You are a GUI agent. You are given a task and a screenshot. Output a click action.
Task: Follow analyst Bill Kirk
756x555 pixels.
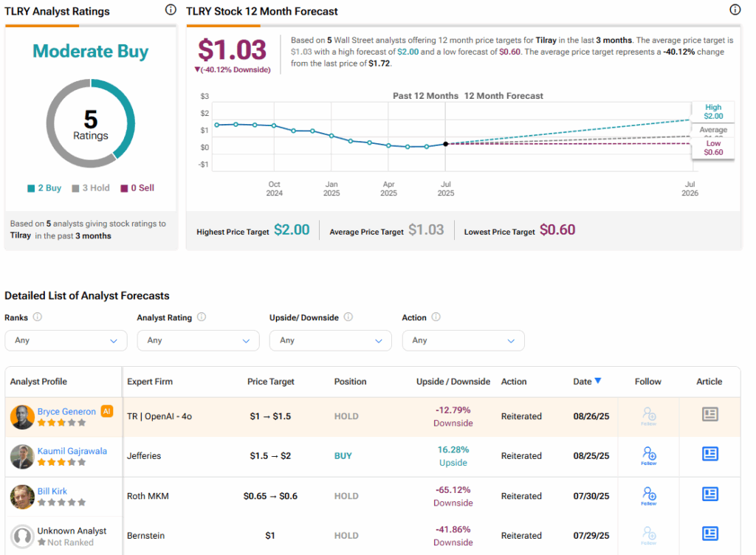[649, 494]
